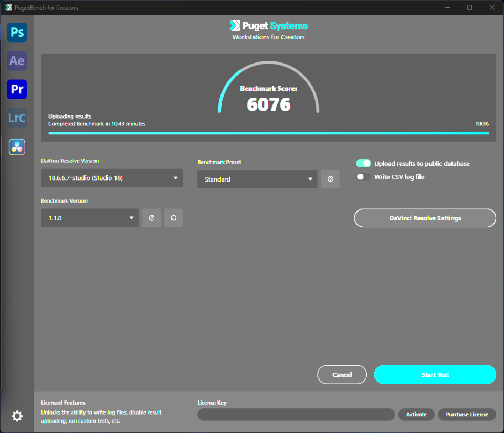Screen dimensions: 504x433
Task: Minimize the PugetBench window
Action: 447,7
